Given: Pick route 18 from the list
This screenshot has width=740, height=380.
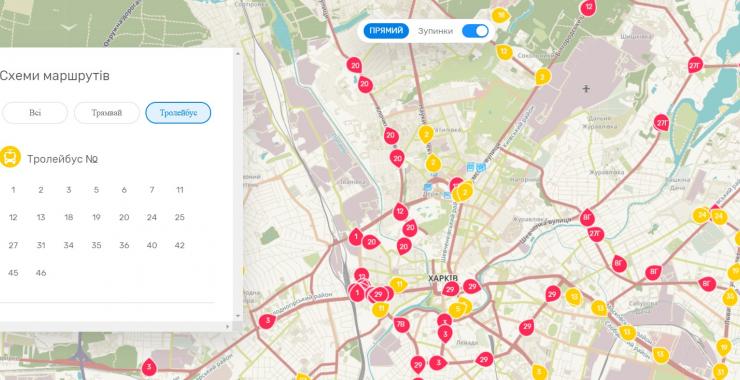Looking at the screenshot, I should 68,217.
